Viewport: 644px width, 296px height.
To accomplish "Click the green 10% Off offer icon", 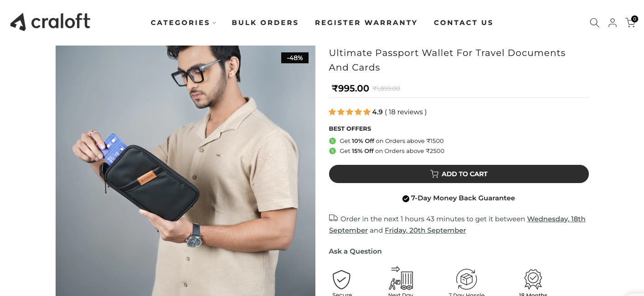I will pyautogui.click(x=332, y=141).
